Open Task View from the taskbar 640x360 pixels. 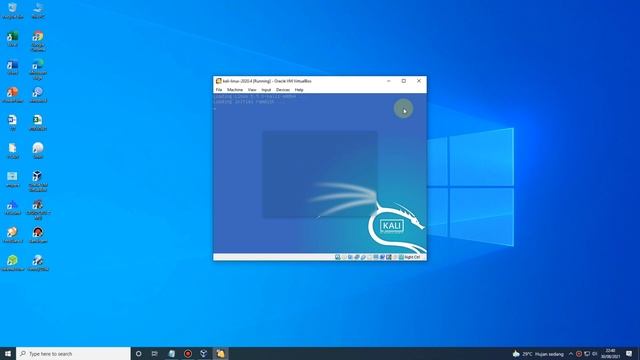(x=155, y=353)
